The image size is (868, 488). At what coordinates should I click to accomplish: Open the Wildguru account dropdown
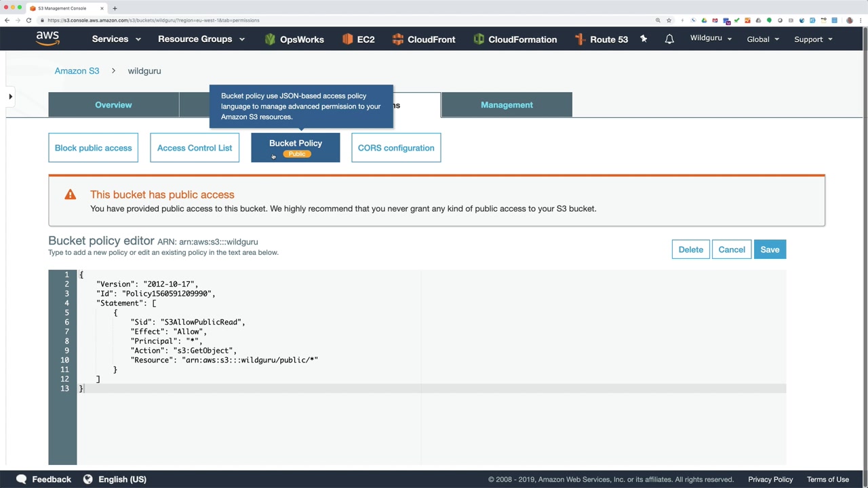(x=711, y=38)
